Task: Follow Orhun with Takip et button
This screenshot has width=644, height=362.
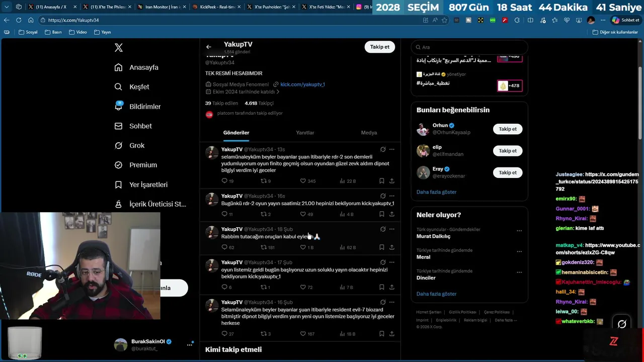Action: [508, 129]
